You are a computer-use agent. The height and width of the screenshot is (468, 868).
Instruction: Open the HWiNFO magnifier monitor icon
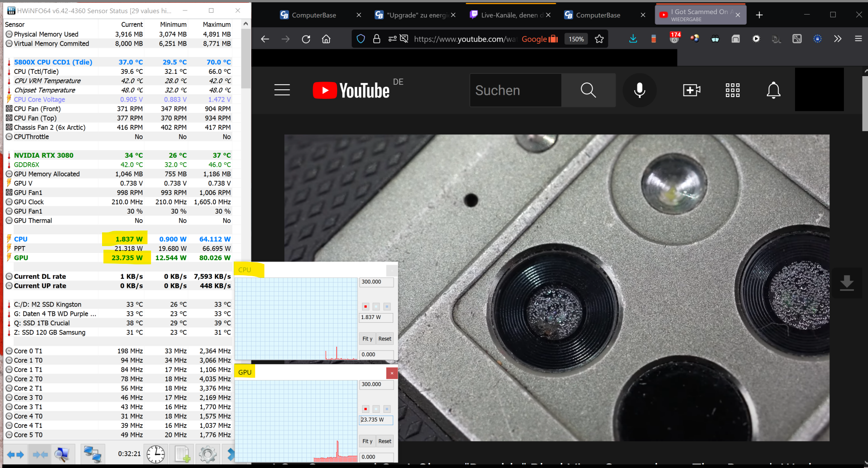click(x=62, y=454)
